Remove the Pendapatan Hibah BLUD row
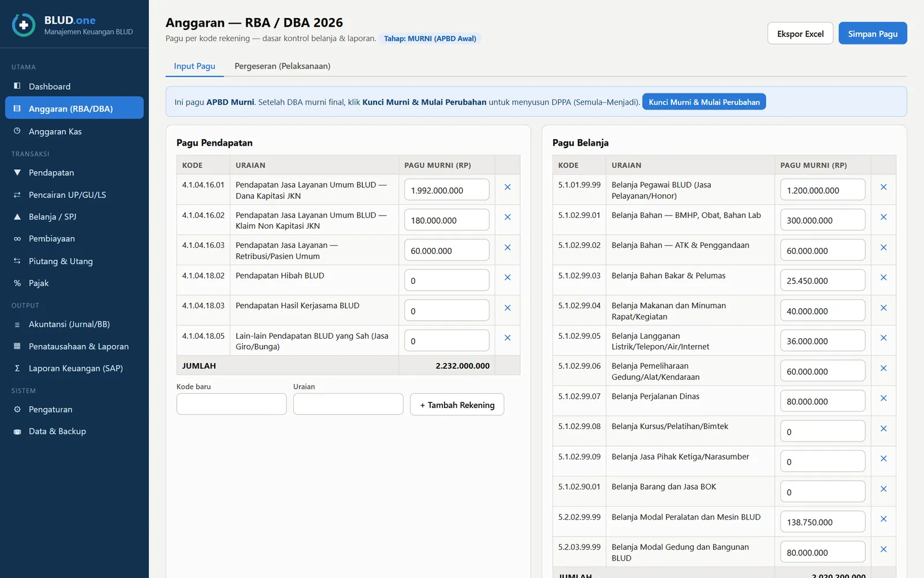924x578 pixels. click(508, 277)
